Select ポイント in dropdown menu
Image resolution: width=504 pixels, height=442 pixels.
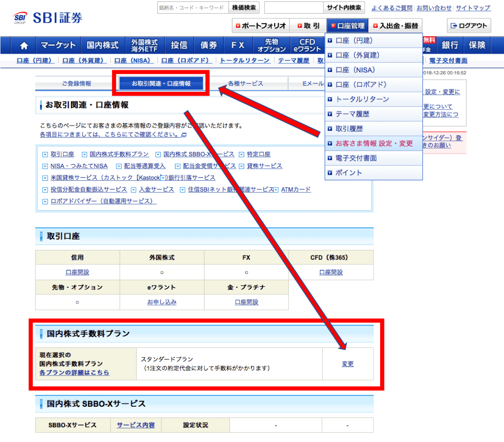[374, 173]
